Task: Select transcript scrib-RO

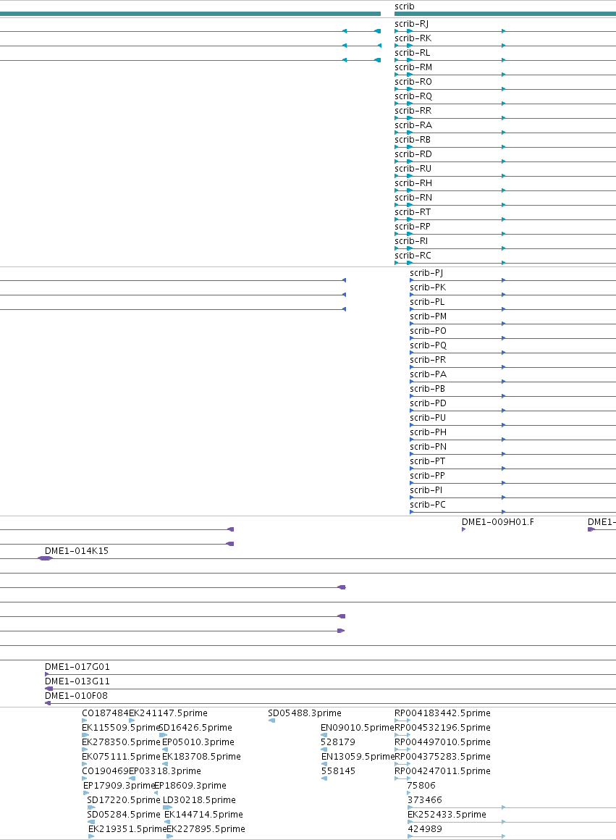Action: coord(413,81)
